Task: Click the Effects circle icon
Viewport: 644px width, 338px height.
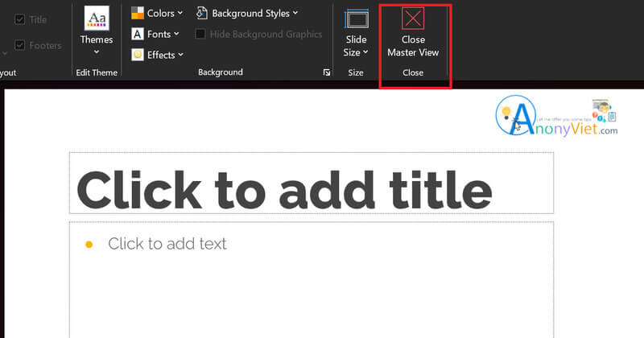Action: click(x=137, y=55)
